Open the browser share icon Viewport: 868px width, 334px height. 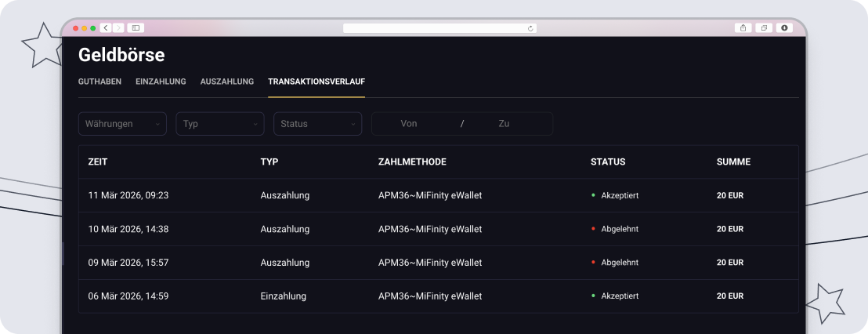tap(743, 28)
